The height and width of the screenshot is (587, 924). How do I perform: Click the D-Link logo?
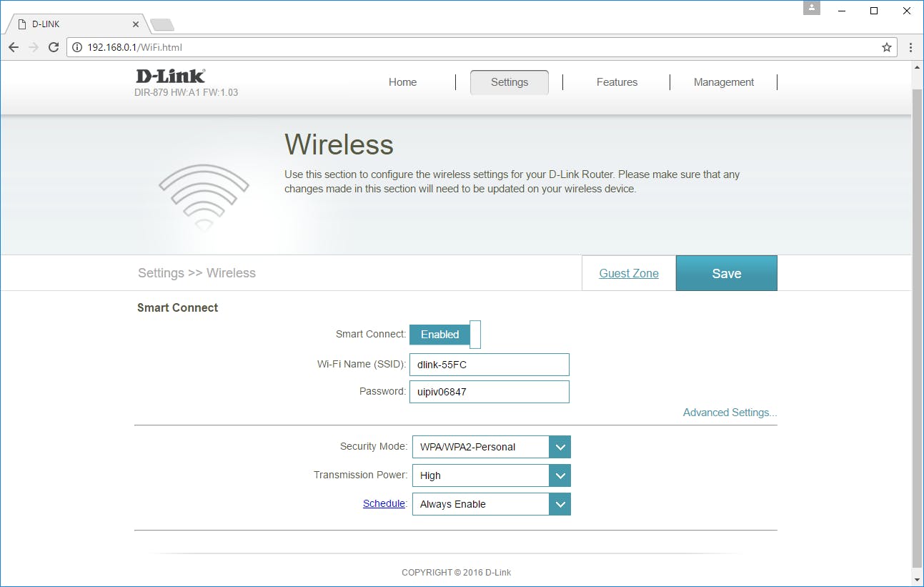coord(170,76)
